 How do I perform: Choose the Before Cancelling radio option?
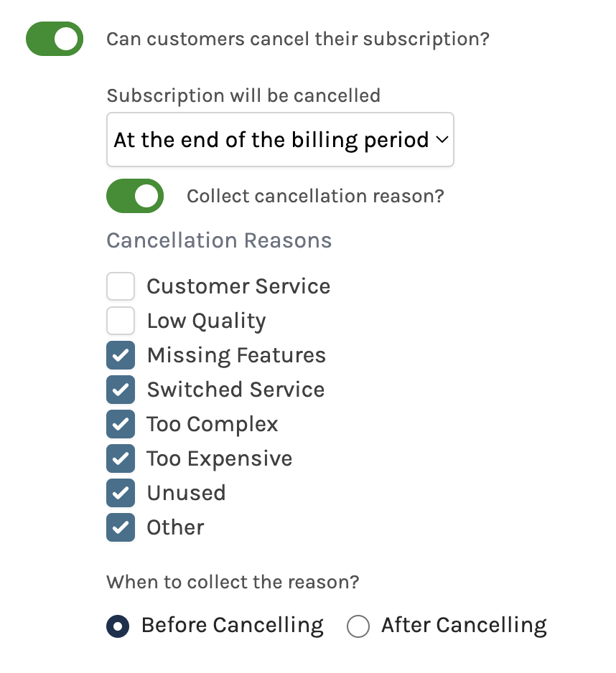click(x=118, y=626)
